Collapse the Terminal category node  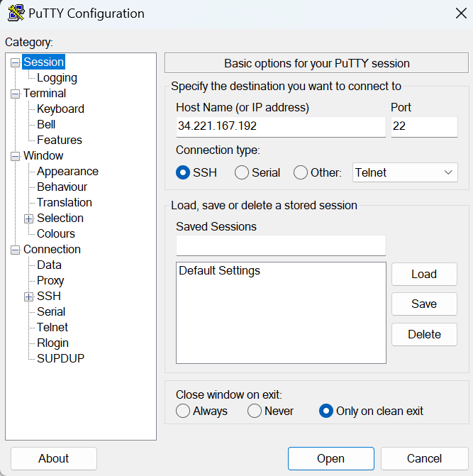pos(16,94)
